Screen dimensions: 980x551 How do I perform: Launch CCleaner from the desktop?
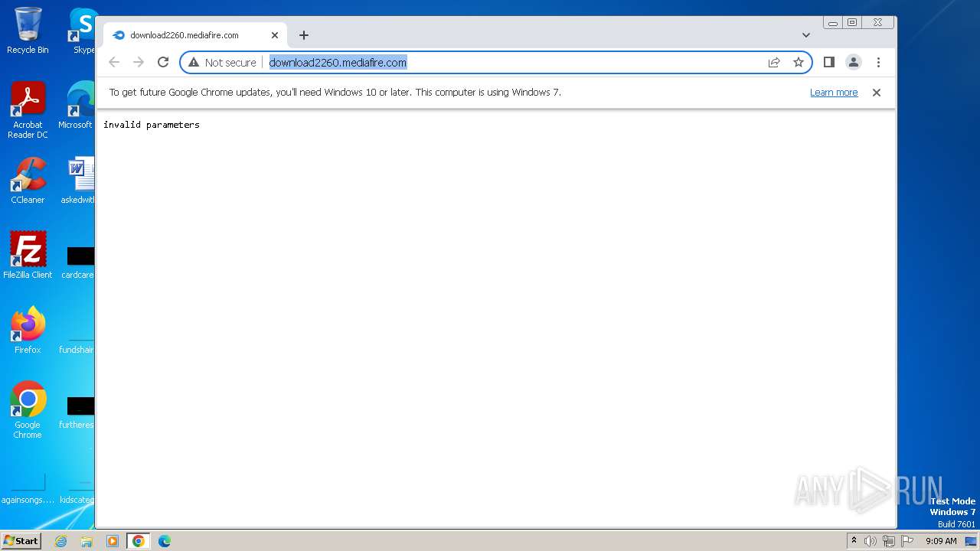[28, 181]
